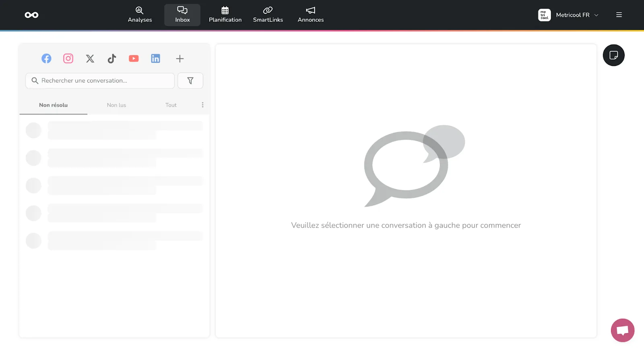Select the Non résolu tab

53,105
